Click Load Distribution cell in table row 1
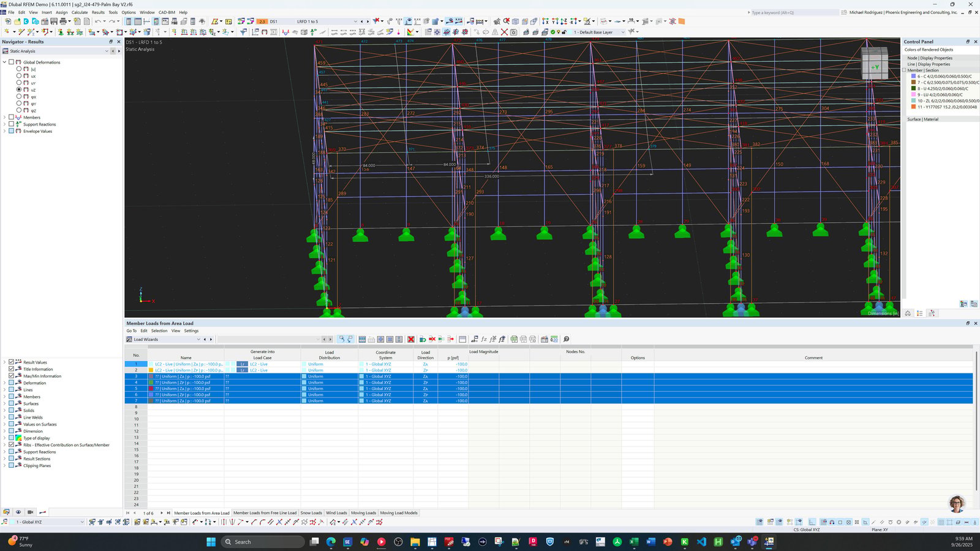The height and width of the screenshot is (551, 980). [x=330, y=364]
